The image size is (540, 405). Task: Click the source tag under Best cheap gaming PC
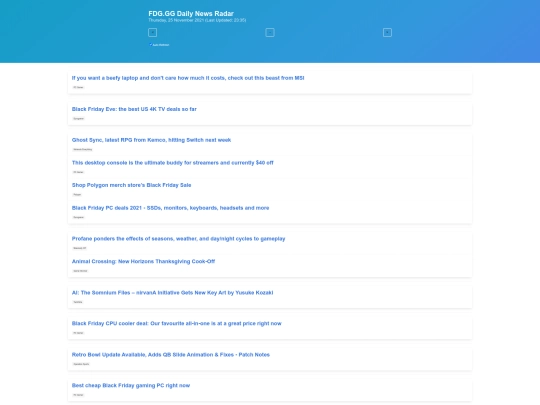78,395
